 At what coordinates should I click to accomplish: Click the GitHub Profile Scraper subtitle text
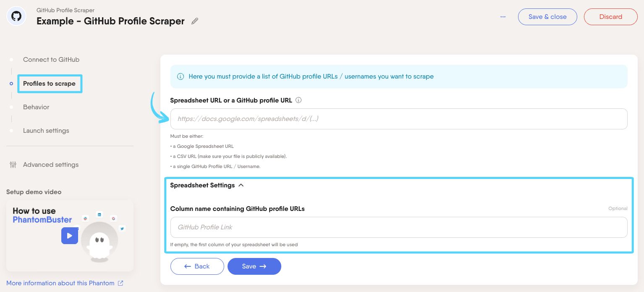point(65,10)
